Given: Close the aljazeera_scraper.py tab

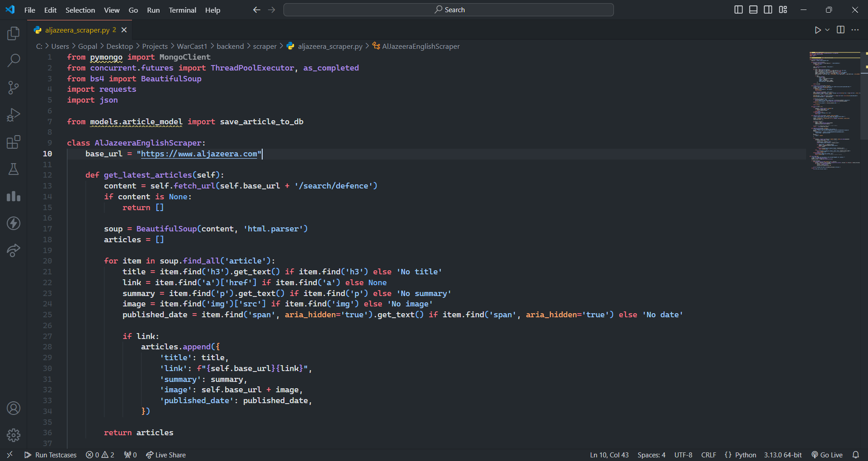Looking at the screenshot, I should tap(124, 30).
